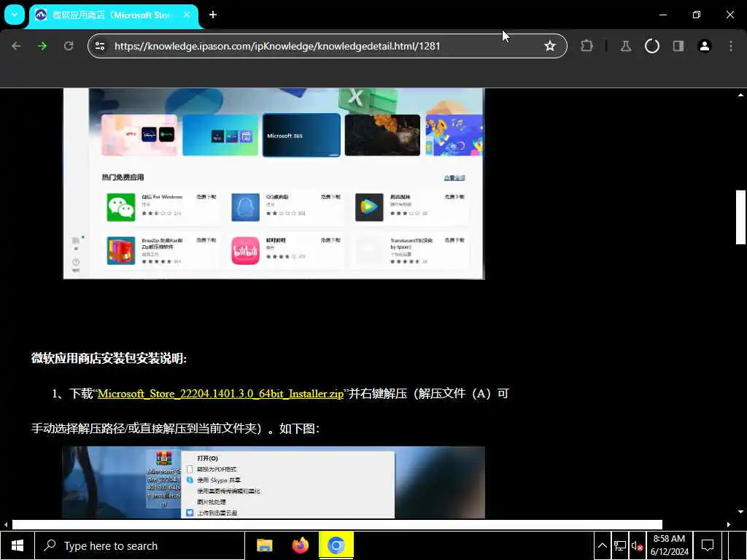Open the tab search dropdown arrow
Image resolution: width=747 pixels, height=560 pixels.
tap(15, 15)
